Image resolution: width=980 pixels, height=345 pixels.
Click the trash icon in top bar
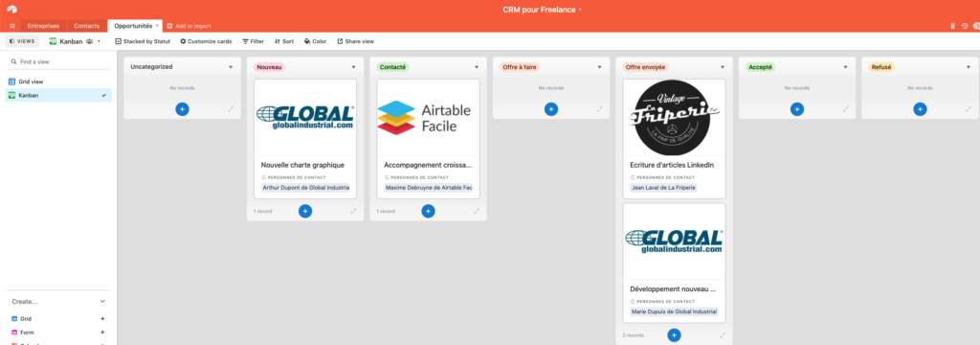[952, 26]
